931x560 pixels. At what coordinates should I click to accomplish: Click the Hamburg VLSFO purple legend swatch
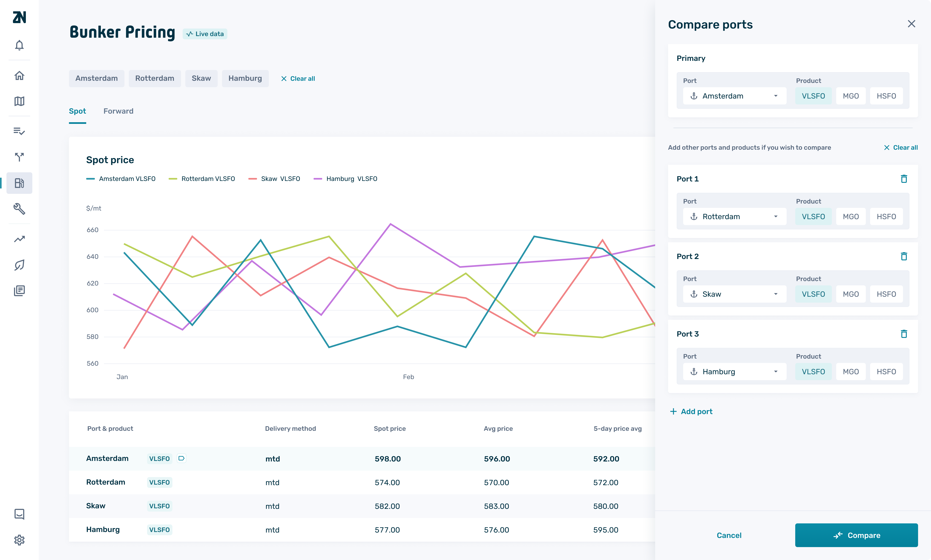318,179
